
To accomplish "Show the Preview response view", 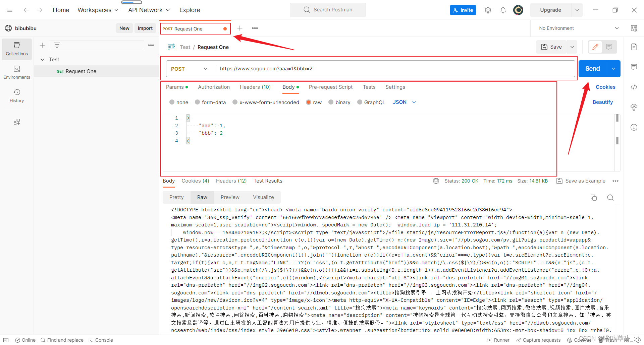I will point(230,197).
